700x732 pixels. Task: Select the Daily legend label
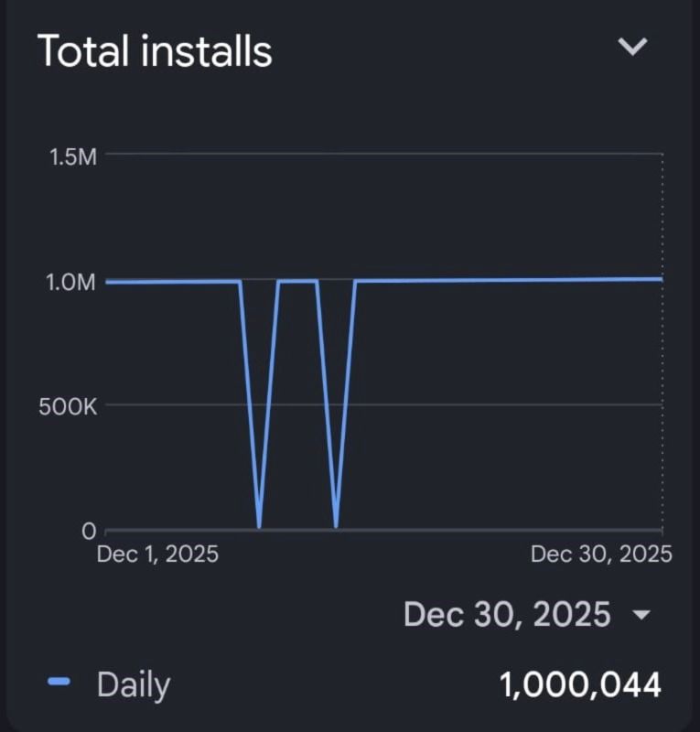tap(134, 684)
